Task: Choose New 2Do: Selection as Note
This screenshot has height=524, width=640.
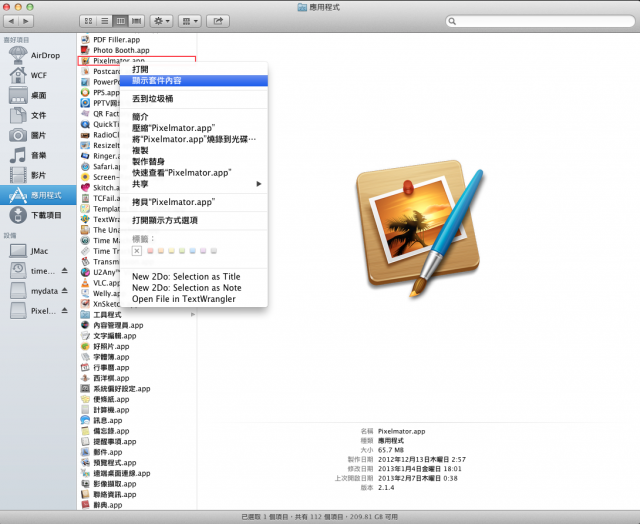Action: [194, 288]
